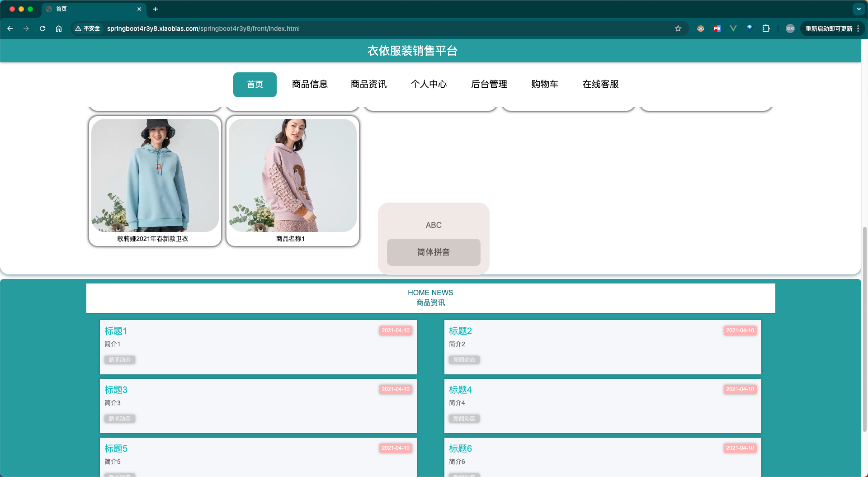Click the monkey-face extension icon
This screenshot has width=868, height=477.
[x=701, y=28]
